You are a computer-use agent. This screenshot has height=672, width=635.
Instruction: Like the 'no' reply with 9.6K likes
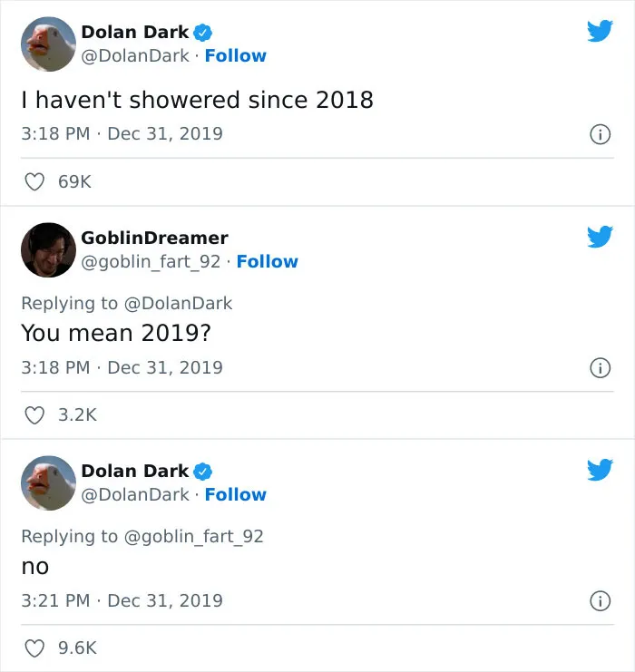point(34,648)
